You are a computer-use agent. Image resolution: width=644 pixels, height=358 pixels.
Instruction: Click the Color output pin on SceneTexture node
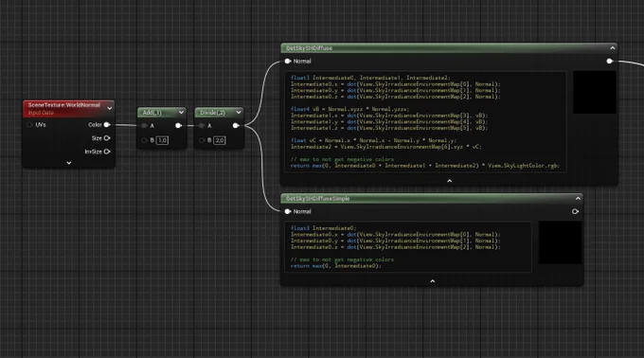(107, 124)
